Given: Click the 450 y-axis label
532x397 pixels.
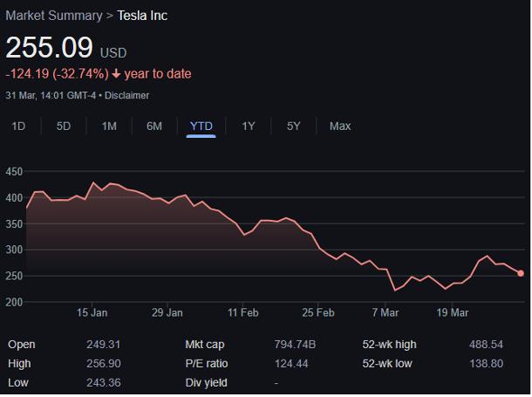Looking at the screenshot, I should coord(14,171).
